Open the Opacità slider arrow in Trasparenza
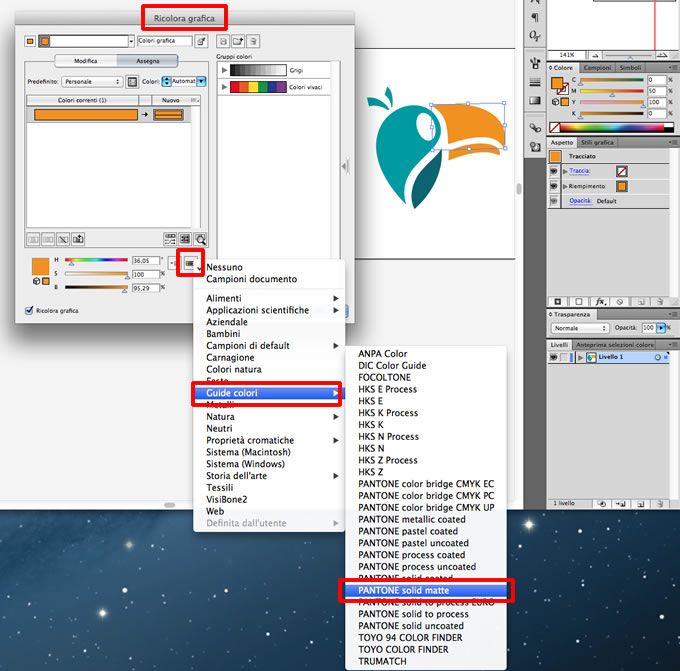 pyautogui.click(x=661, y=328)
